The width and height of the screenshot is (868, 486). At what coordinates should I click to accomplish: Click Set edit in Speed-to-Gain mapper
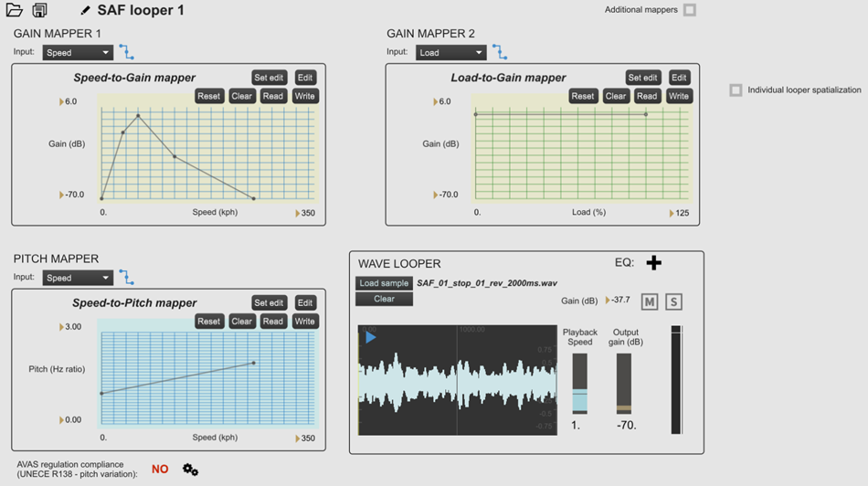coord(269,78)
